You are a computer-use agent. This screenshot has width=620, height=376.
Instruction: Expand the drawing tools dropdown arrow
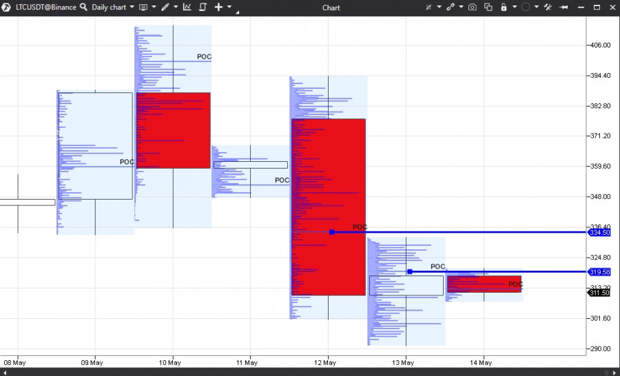pyautogui.click(x=176, y=7)
